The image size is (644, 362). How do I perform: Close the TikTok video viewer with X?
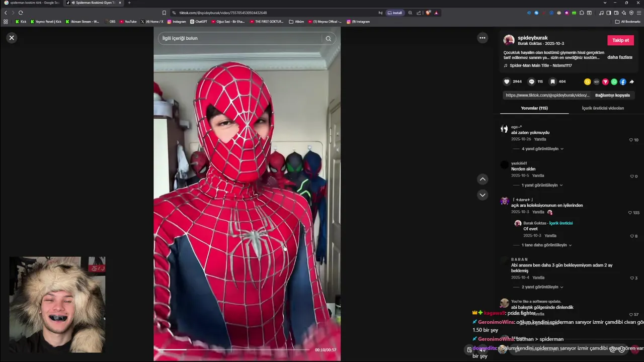point(12,38)
